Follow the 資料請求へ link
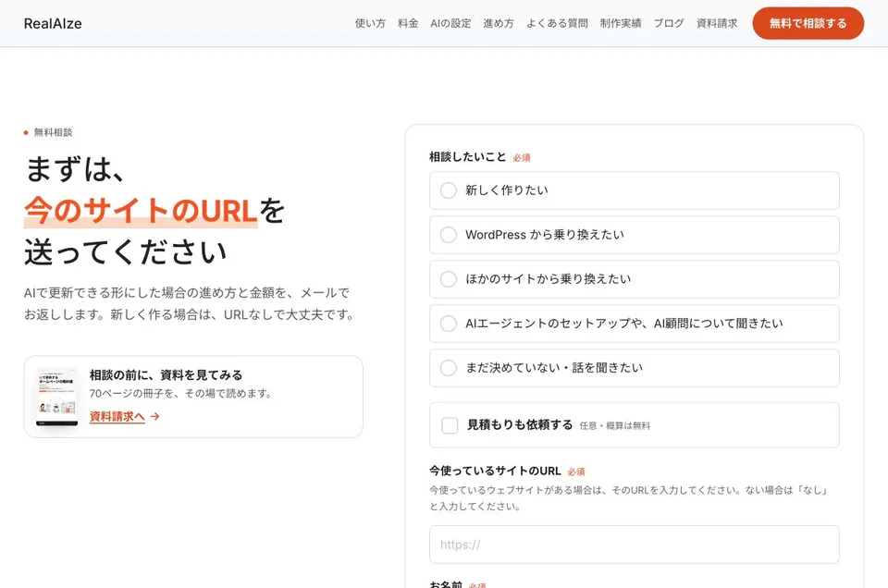The height and width of the screenshot is (588, 888). (x=117, y=417)
